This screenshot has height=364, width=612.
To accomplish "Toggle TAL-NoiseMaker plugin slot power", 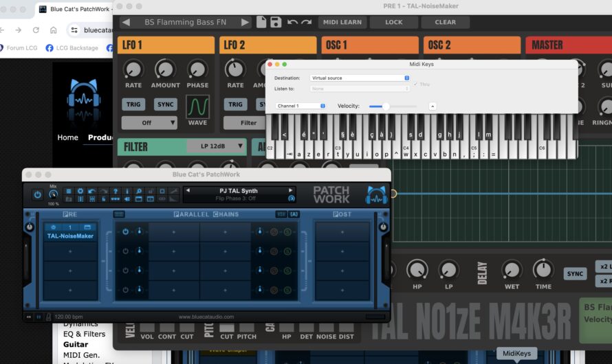I will 54,227.
